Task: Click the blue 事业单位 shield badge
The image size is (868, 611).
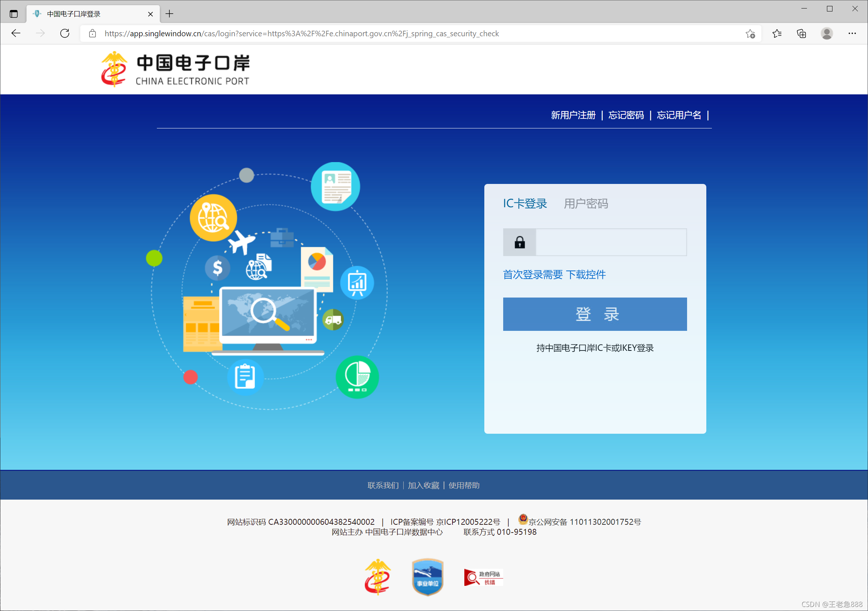Action: 427,577
